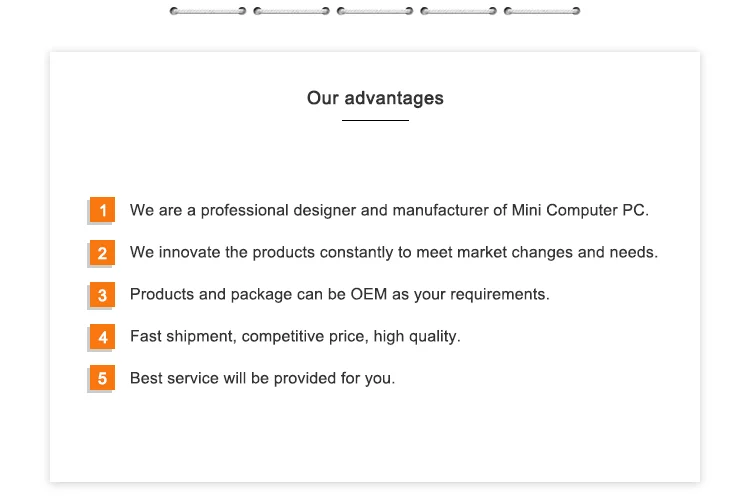Screen dimensions: 750x501
Task: Select the orange number 2 badge
Action: pos(102,253)
